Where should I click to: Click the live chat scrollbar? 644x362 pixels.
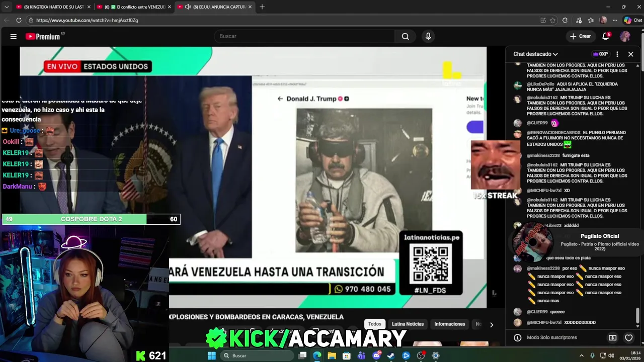pos(637,315)
